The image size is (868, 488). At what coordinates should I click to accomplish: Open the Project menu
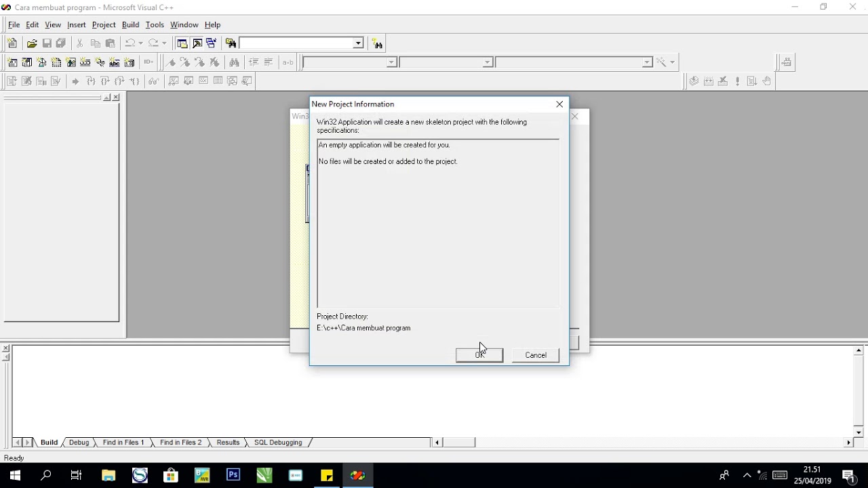pos(104,25)
